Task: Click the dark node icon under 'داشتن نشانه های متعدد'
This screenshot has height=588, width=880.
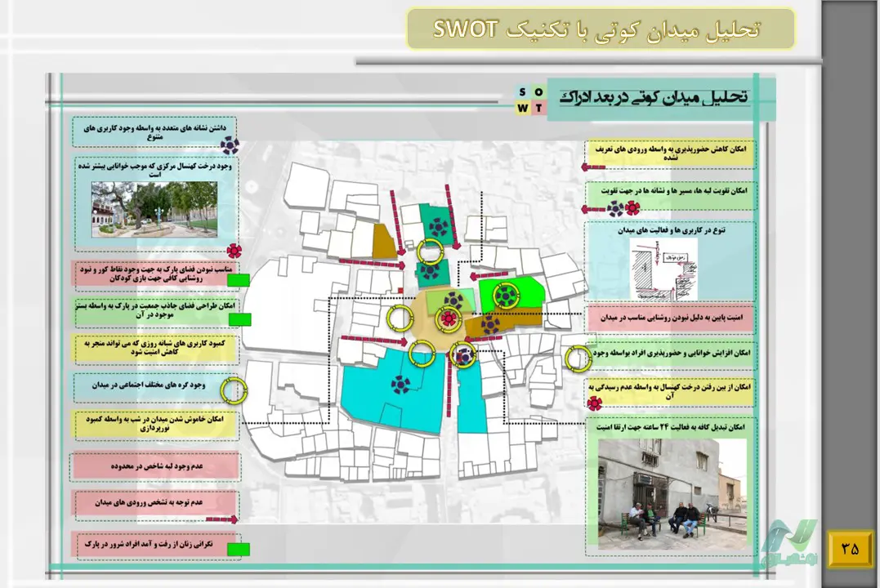Action: pyautogui.click(x=229, y=146)
